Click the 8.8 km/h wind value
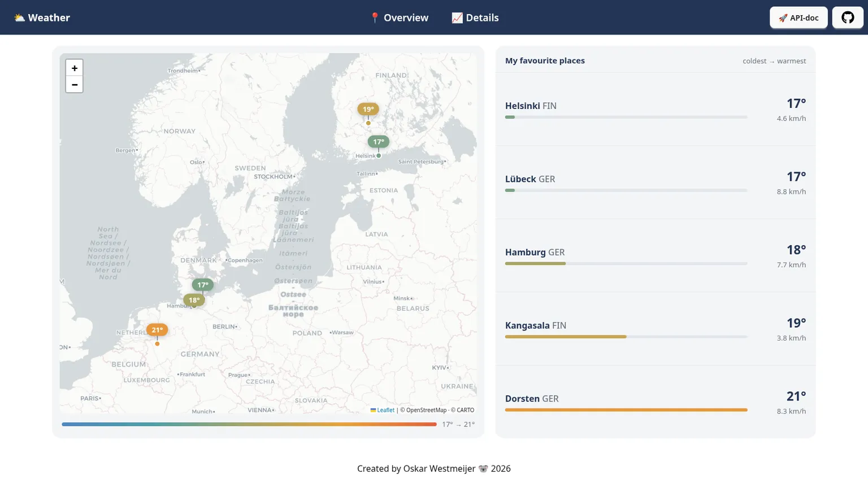 791,191
